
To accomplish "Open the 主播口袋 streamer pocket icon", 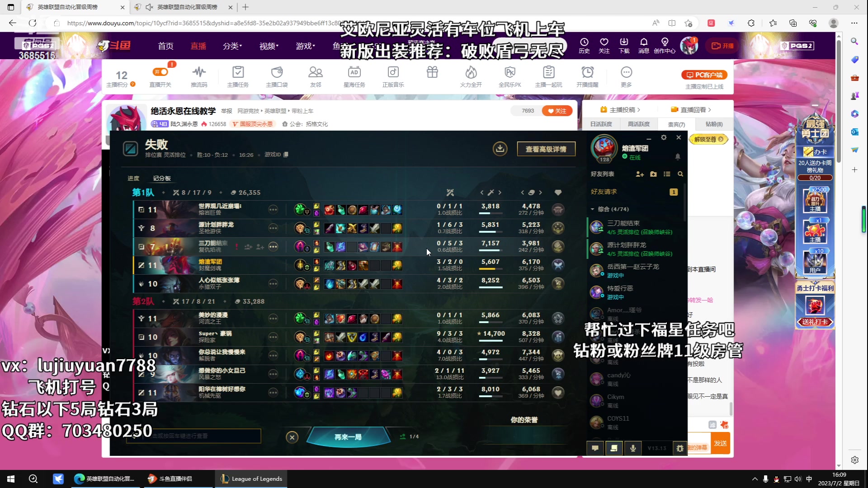I will point(277,76).
